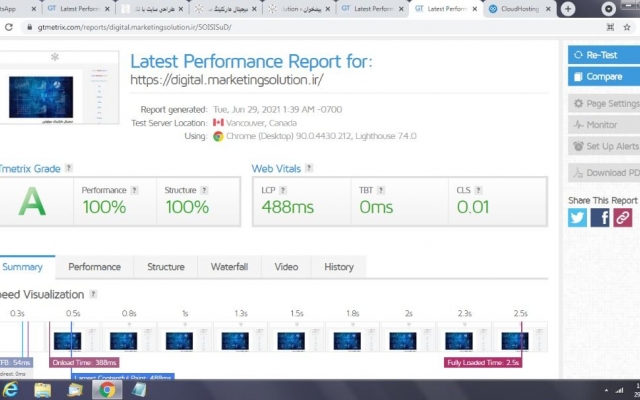The height and width of the screenshot is (400, 640).
Task: Switch to the Performance tab
Action: (94, 267)
